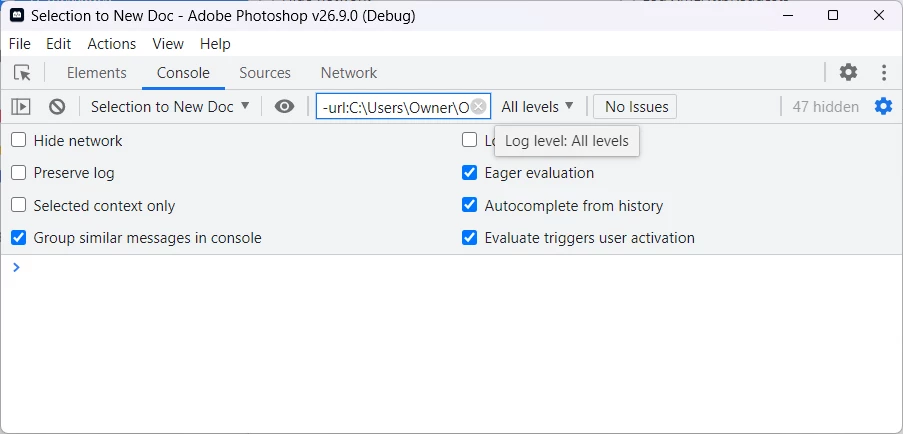Image resolution: width=903 pixels, height=434 pixels.
Task: Clear the filter text with X icon
Action: tap(479, 107)
